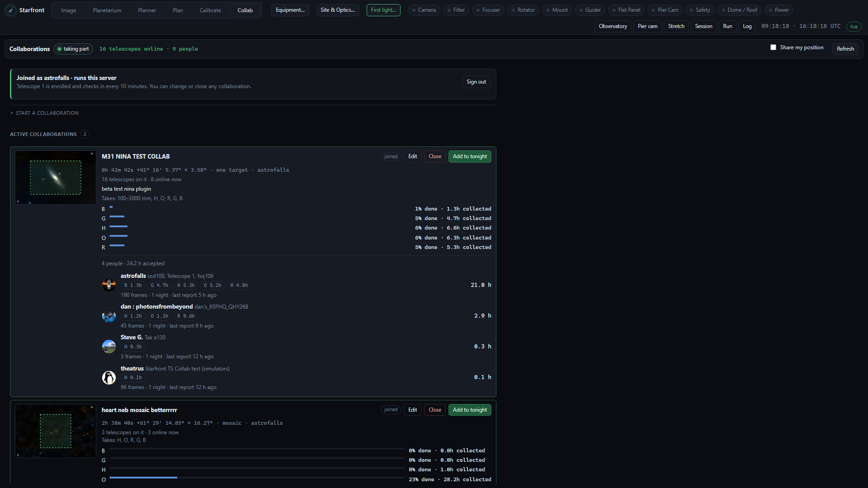This screenshot has width=868, height=488.
Task: Click O filter progress bar in heart neb
Action: click(257, 478)
